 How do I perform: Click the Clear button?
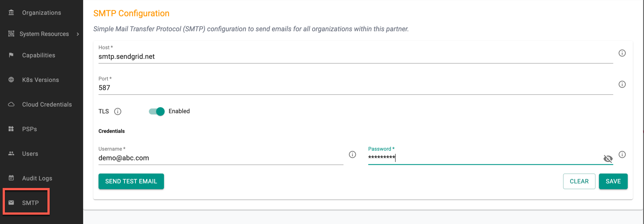tap(579, 181)
